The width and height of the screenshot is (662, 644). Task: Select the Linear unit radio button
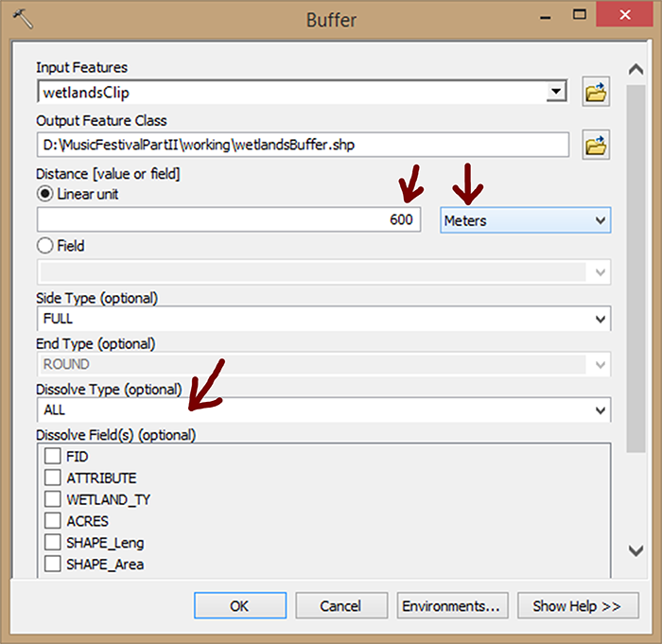[44, 194]
